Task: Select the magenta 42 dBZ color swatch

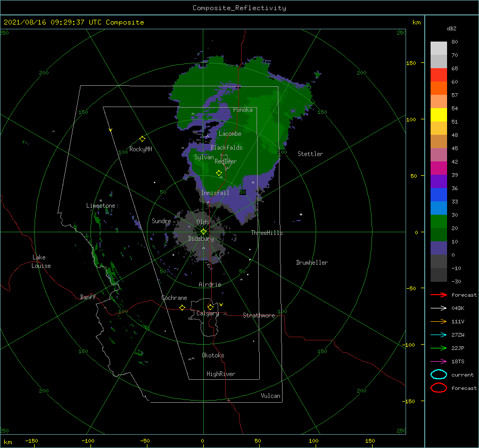Action: (x=439, y=168)
